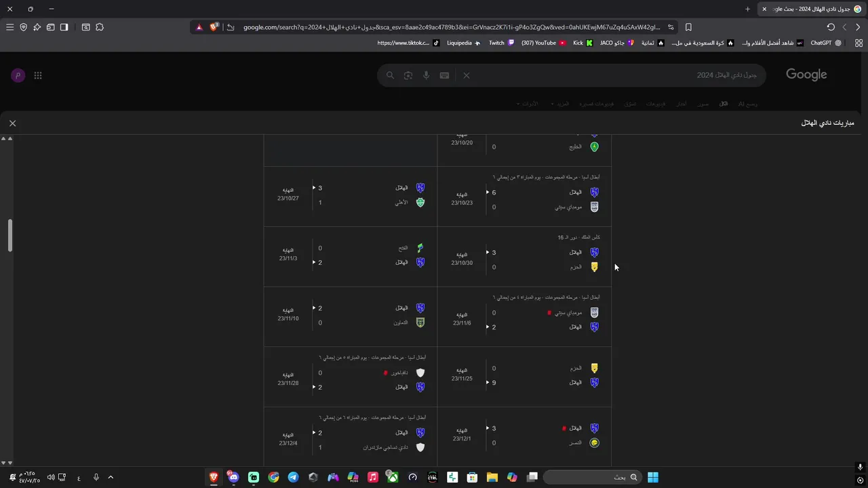Screen dimensions: 868x488
Task: Open the site settings icon beside the URL
Action: [671, 27]
